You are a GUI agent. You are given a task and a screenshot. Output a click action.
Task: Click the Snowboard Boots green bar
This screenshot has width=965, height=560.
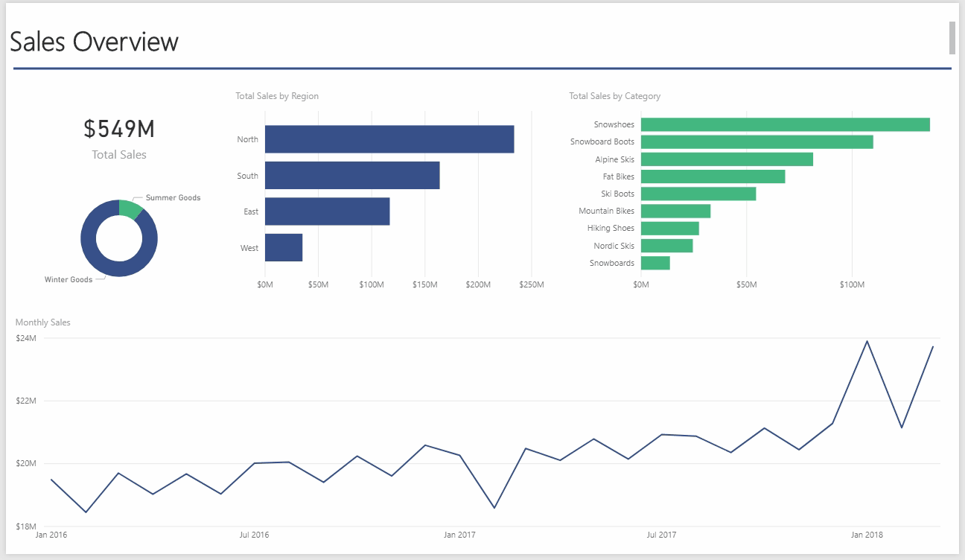[x=757, y=141]
